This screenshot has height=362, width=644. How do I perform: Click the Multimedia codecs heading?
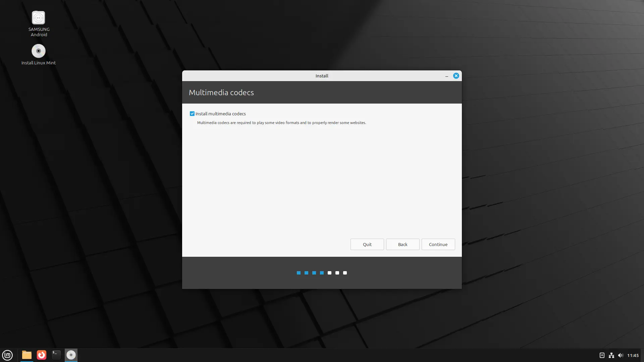pos(221,93)
